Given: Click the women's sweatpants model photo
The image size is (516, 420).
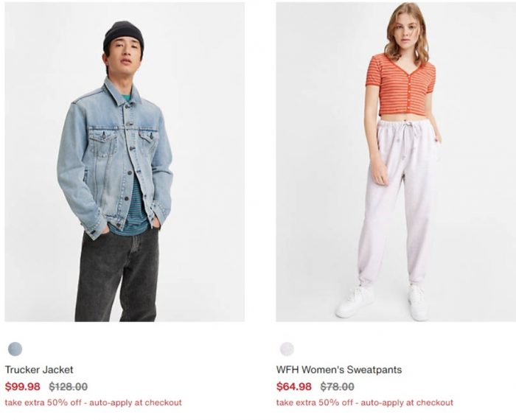Looking at the screenshot, I should coord(396,162).
